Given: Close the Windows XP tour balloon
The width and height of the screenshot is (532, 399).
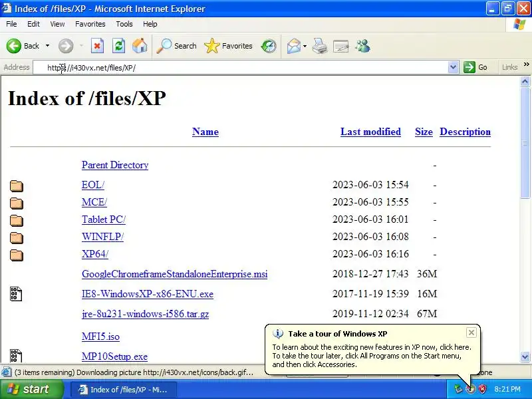Looking at the screenshot, I should [471, 333].
